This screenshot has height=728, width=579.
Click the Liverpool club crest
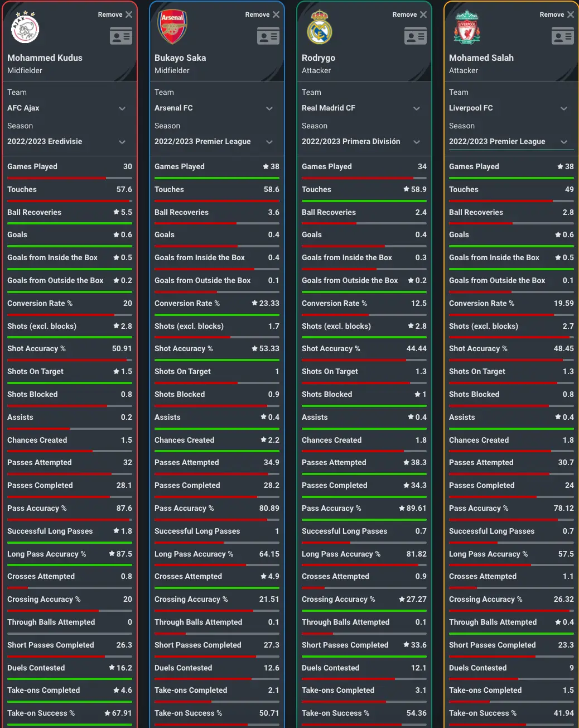pyautogui.click(x=467, y=27)
